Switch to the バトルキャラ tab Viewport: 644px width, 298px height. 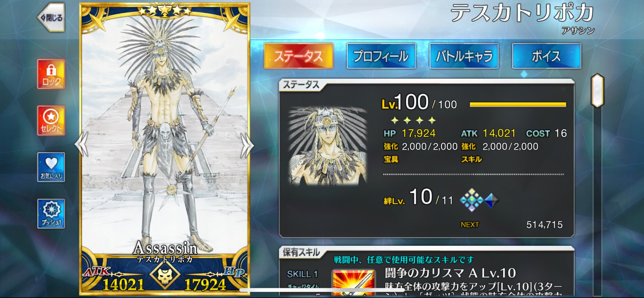click(x=464, y=56)
